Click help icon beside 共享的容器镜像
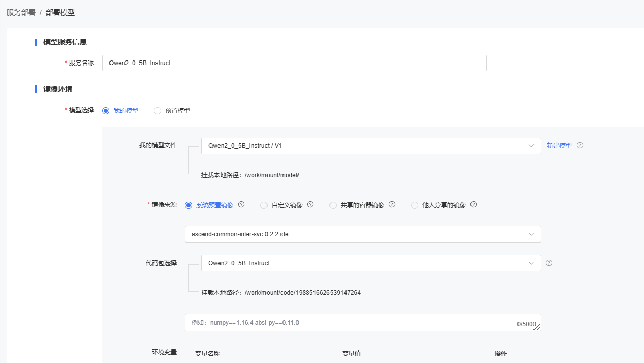 392,205
